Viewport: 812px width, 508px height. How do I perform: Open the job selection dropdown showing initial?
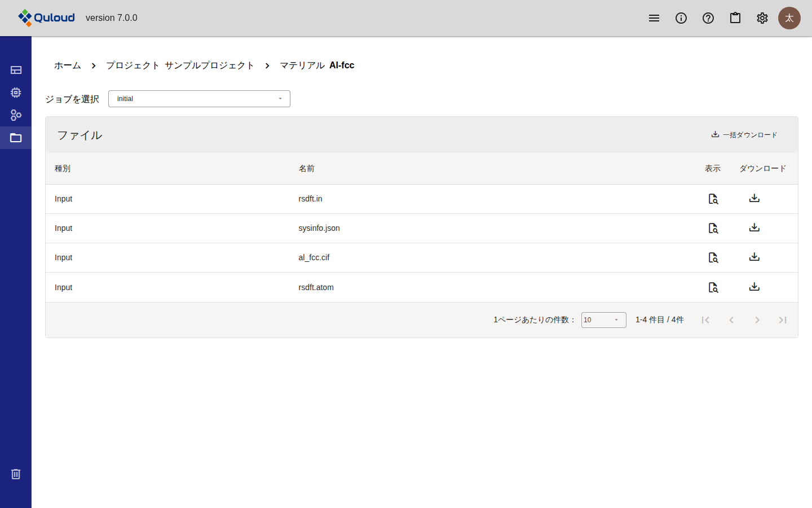pos(199,99)
